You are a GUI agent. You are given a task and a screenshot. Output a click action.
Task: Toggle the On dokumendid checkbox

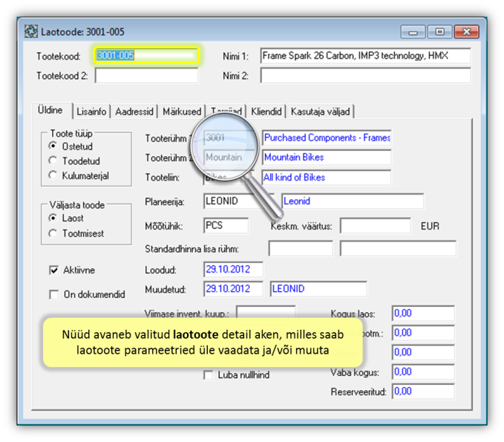pyautogui.click(x=53, y=294)
